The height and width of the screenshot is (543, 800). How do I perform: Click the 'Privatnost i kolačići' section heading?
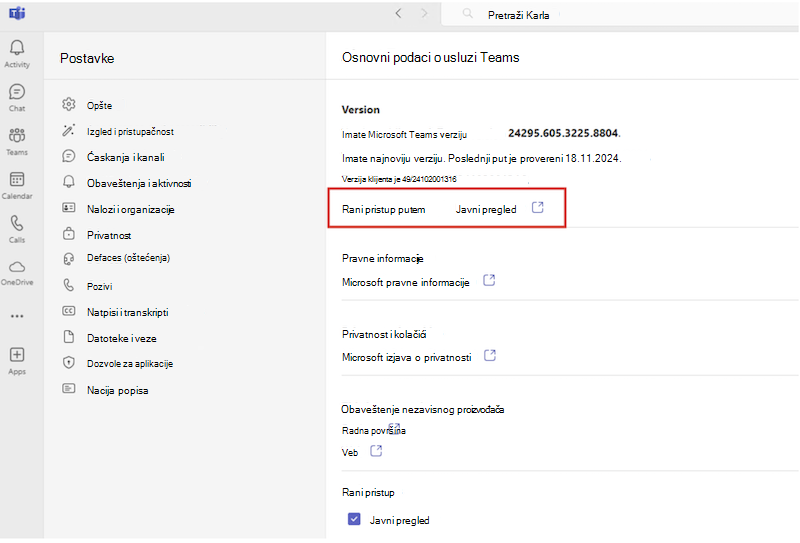tap(384, 334)
